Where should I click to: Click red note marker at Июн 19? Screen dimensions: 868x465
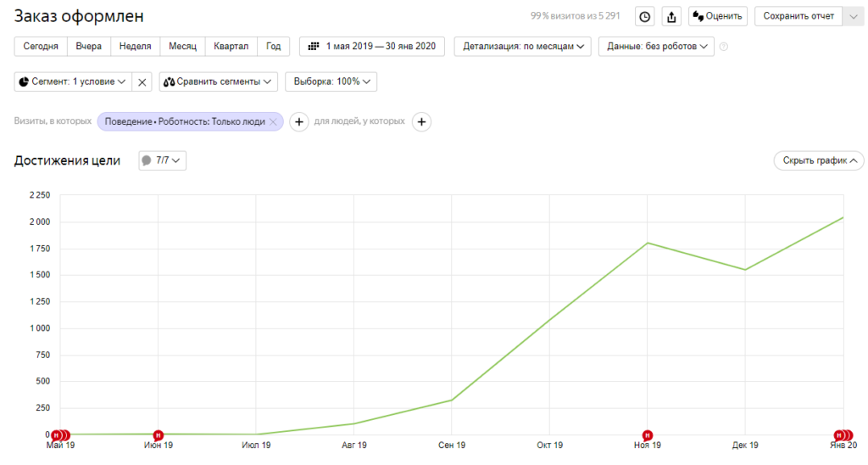coord(159,435)
